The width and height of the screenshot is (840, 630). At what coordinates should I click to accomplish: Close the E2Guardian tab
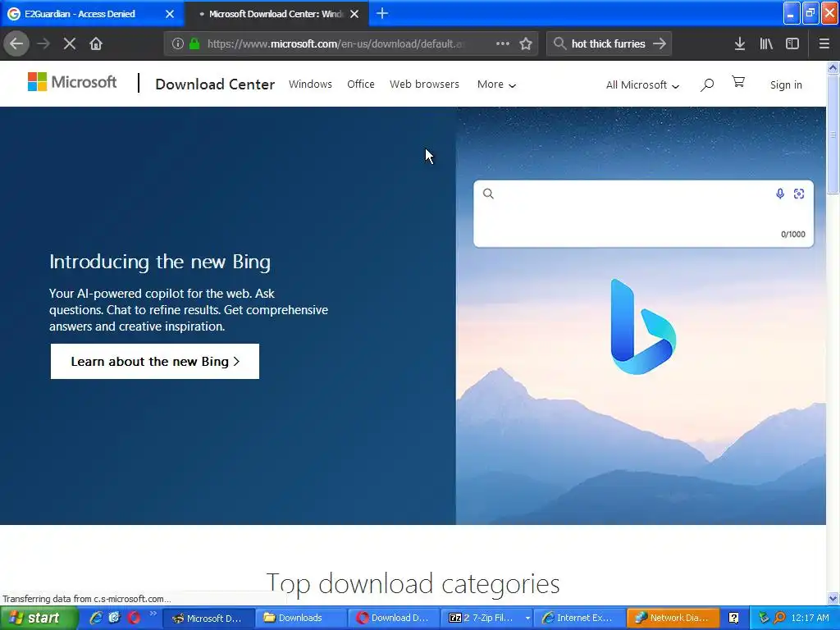tap(170, 14)
